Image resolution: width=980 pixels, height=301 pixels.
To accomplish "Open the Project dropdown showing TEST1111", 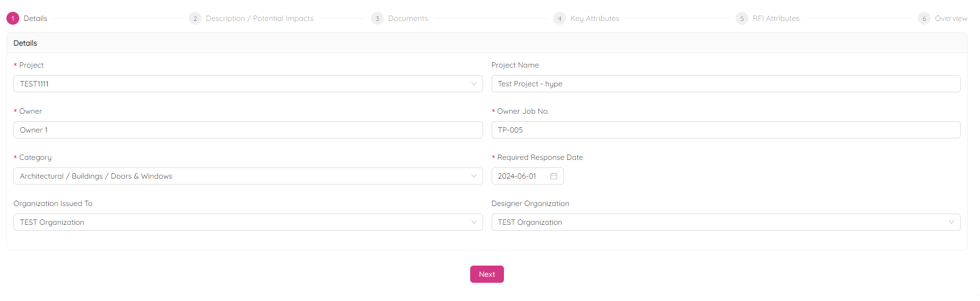I will click(x=248, y=84).
